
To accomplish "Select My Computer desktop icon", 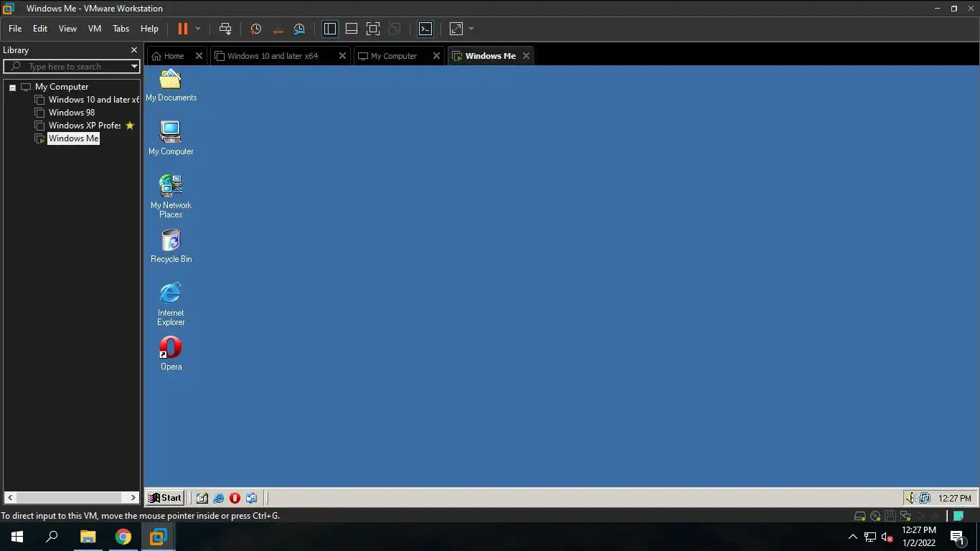I will 171,138.
